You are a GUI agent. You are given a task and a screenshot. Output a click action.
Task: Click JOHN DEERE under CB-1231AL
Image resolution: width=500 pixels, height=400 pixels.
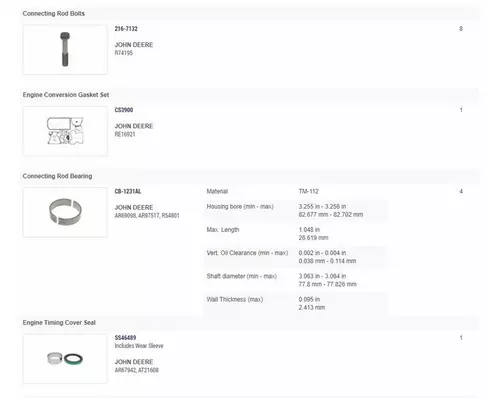point(134,207)
